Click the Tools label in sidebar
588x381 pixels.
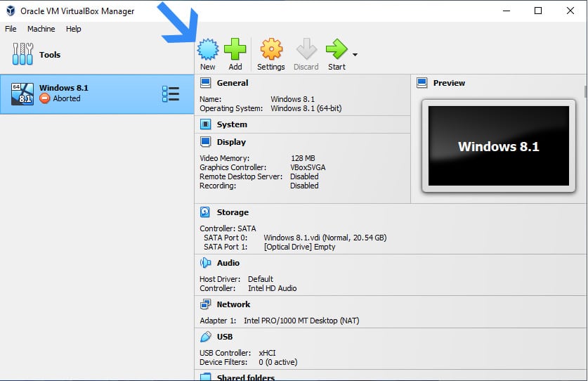(x=50, y=55)
